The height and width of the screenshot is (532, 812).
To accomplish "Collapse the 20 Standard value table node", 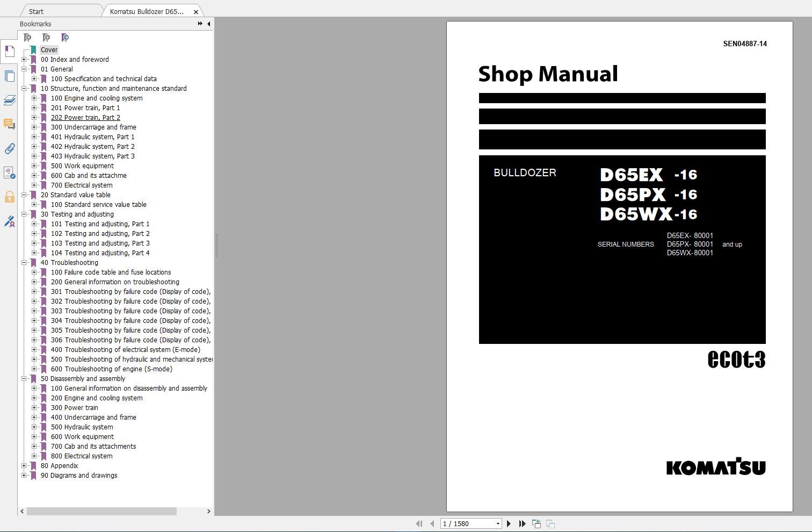I will point(24,195).
